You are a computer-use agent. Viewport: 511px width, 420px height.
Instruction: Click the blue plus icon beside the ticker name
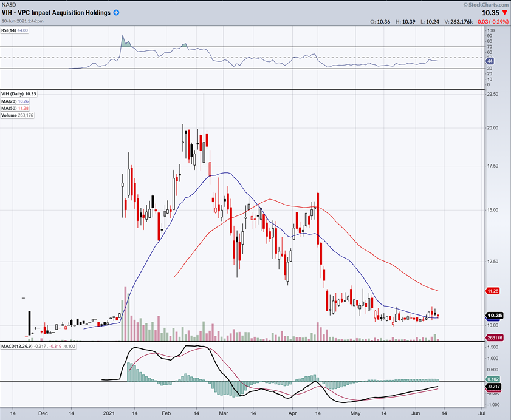116,13
